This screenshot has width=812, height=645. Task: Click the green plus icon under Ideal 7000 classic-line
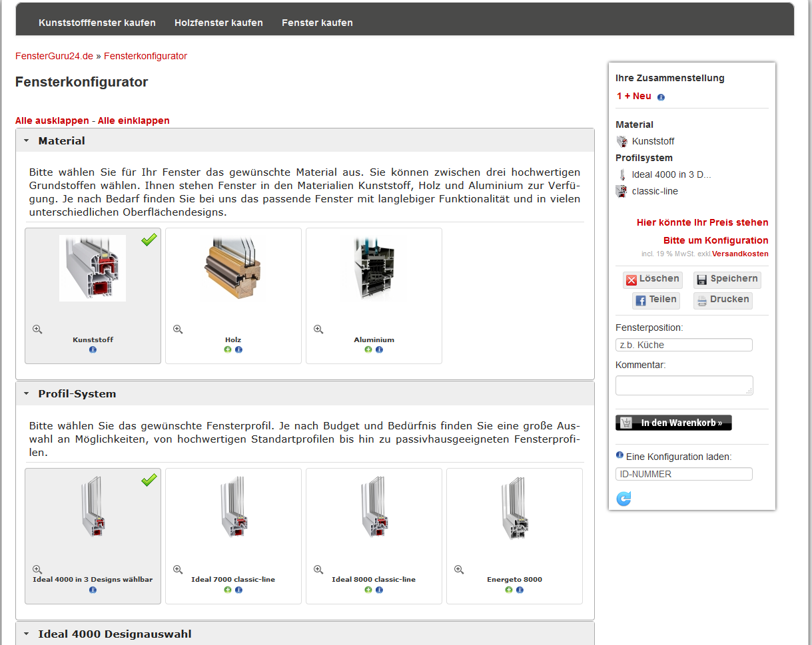[x=228, y=590]
